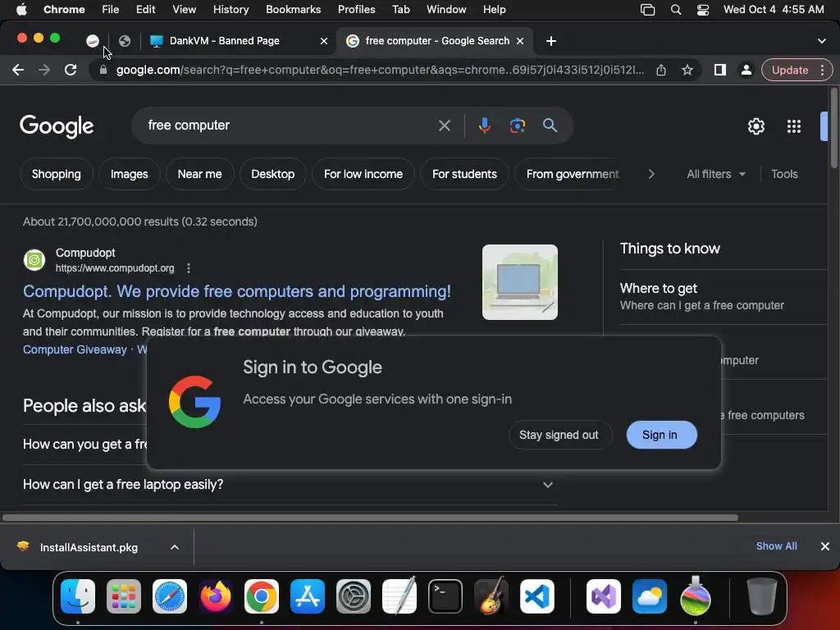Open the Chrome History menu
The width and height of the screenshot is (840, 630).
(x=231, y=10)
